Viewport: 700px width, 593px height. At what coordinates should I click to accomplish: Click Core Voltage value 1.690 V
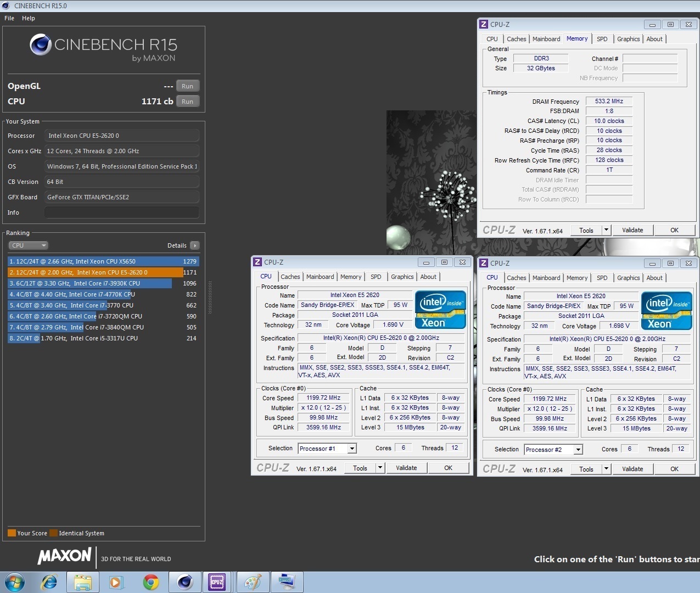click(x=393, y=325)
